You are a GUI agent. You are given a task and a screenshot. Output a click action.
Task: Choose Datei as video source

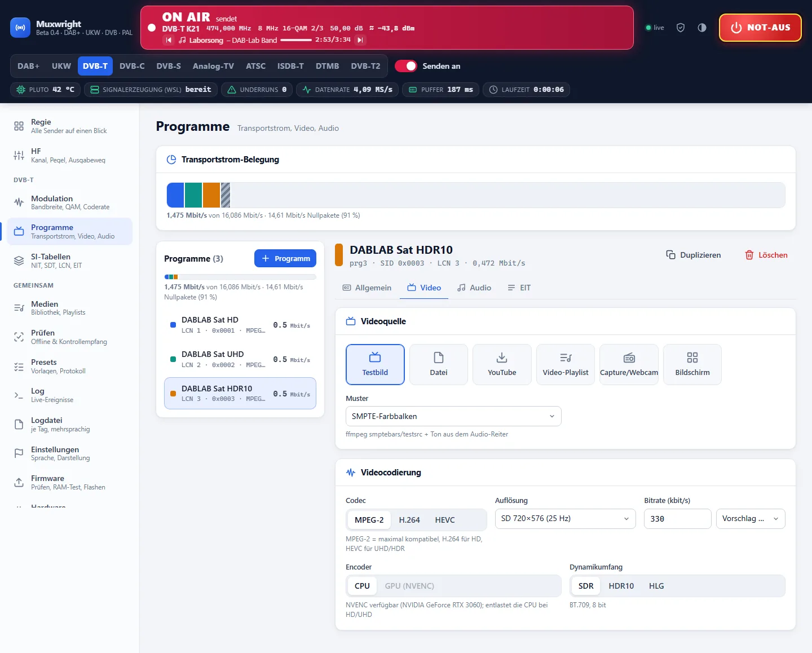439,364
